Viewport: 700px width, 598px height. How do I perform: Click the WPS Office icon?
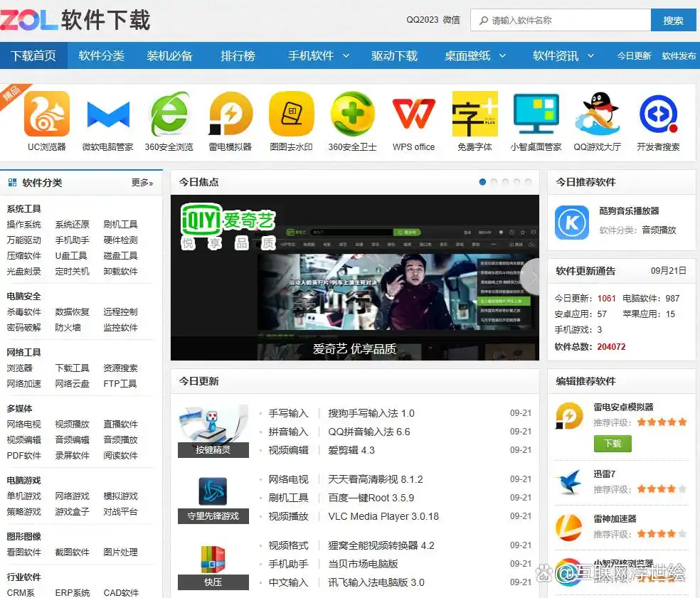(413, 114)
